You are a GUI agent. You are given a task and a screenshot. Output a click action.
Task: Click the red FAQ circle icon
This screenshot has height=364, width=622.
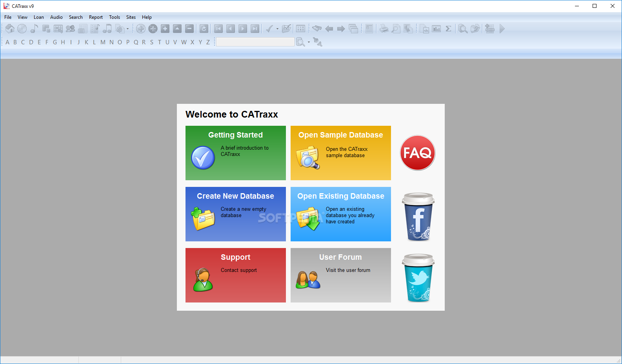pos(418,153)
